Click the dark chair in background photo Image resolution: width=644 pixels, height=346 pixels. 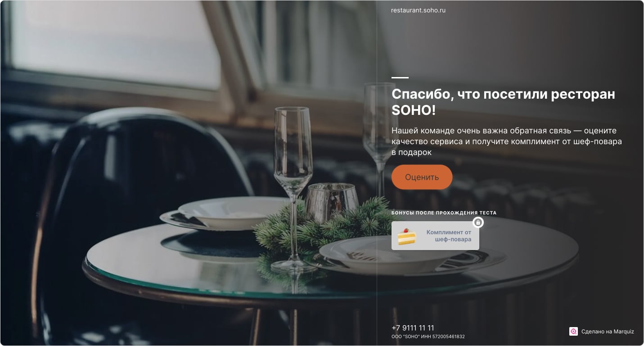tap(135, 189)
